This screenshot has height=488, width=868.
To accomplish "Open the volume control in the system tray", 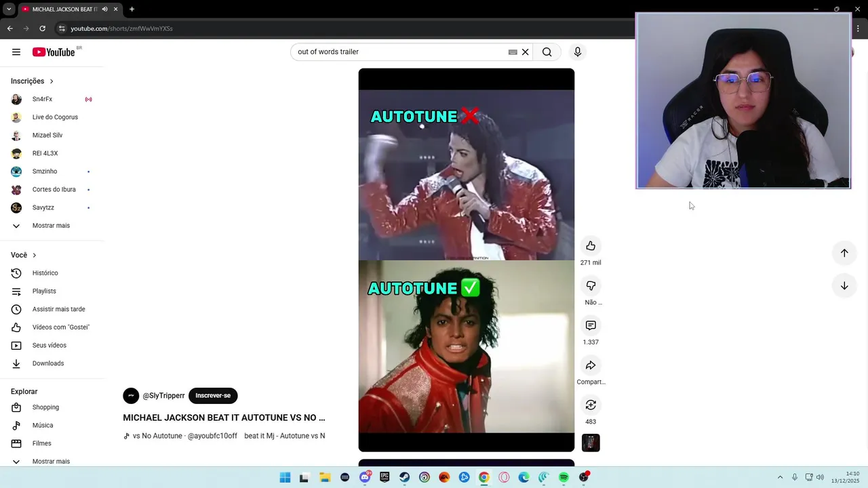I will [820, 478].
